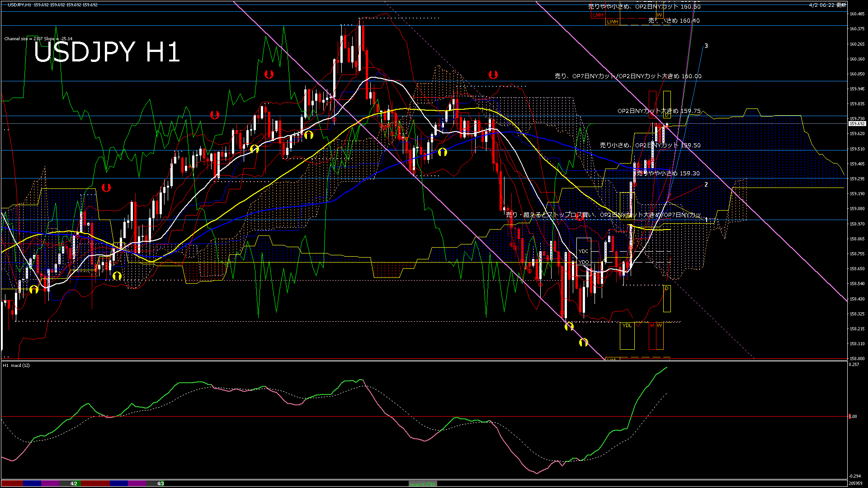Click the YDO level label

point(584,262)
